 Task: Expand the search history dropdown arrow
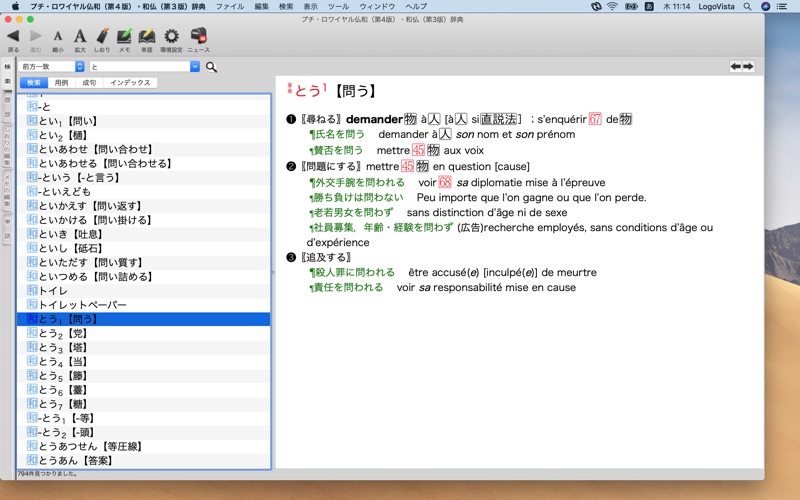point(195,66)
